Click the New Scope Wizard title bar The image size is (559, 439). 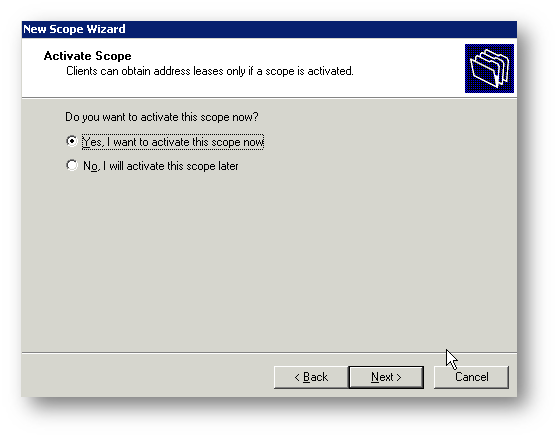click(269, 29)
